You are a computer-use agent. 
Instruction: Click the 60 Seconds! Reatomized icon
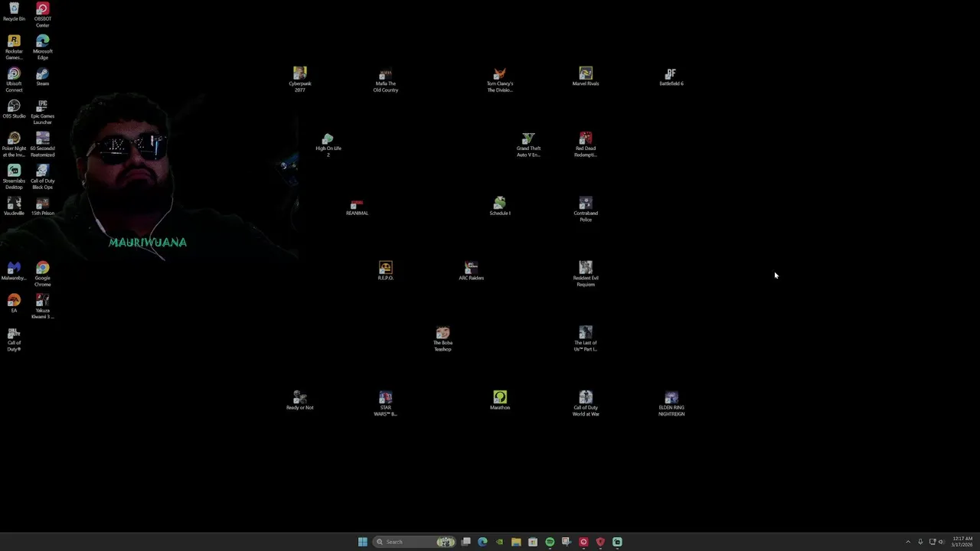[x=43, y=145]
